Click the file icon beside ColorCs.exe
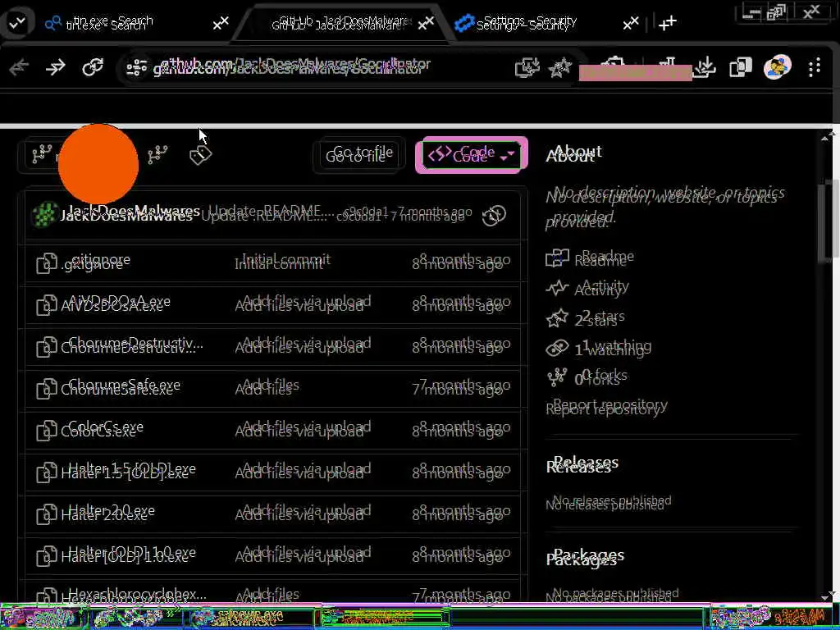The width and height of the screenshot is (840, 630). 47,429
